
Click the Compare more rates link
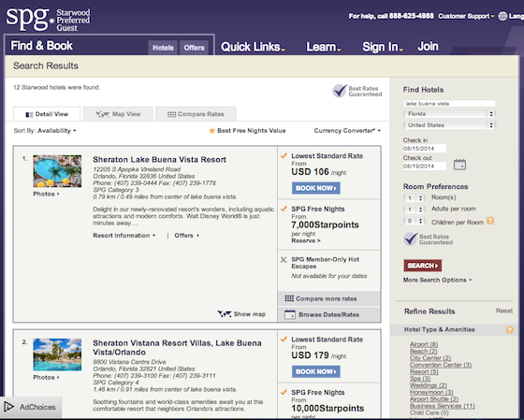pos(327,298)
